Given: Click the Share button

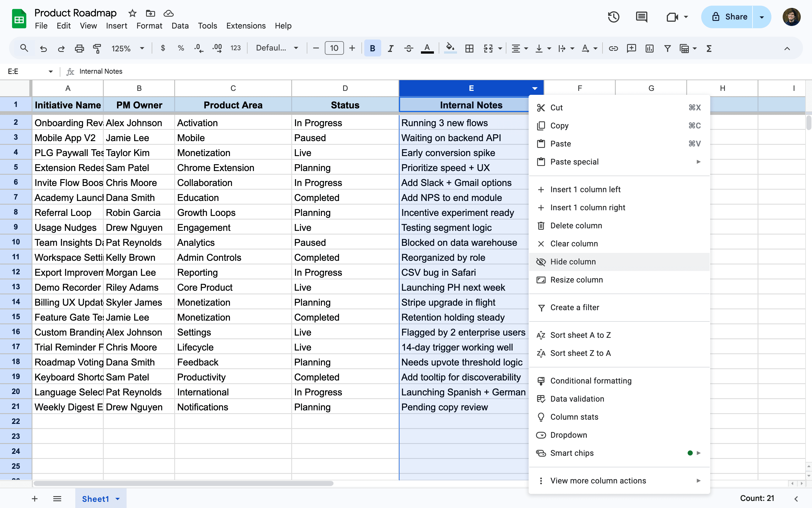Looking at the screenshot, I should 727,17.
